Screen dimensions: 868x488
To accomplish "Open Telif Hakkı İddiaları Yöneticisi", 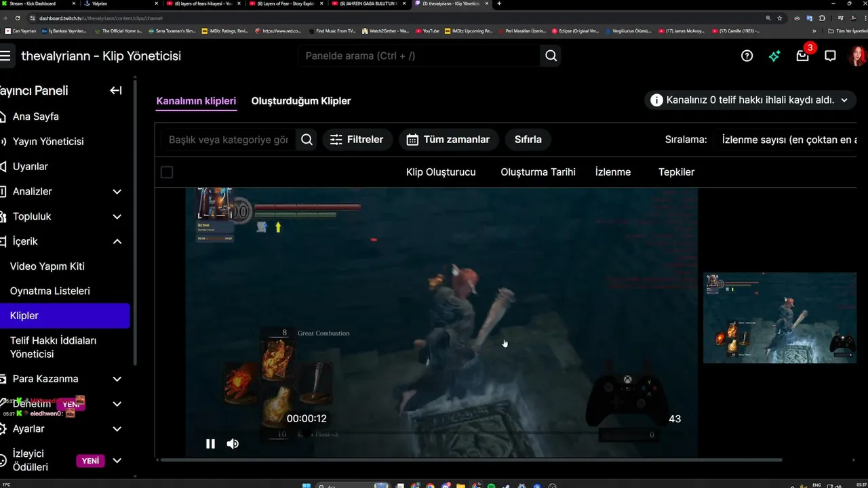I will tap(53, 347).
